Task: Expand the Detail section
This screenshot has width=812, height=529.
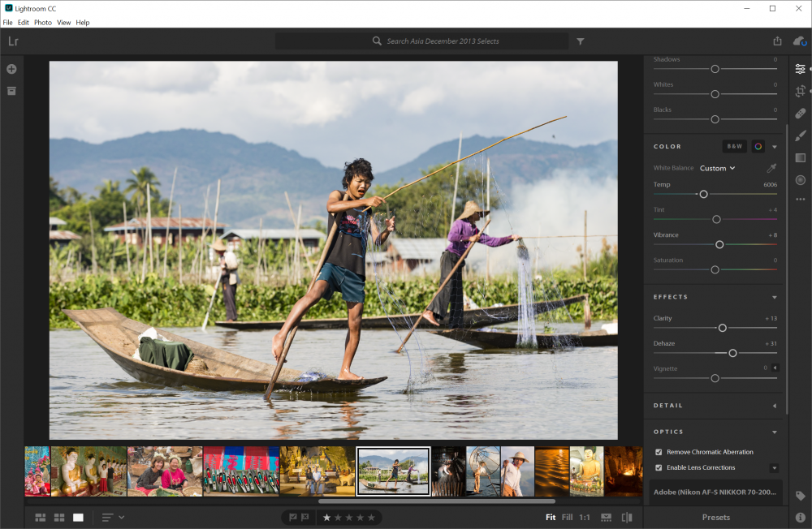Action: 775,406
